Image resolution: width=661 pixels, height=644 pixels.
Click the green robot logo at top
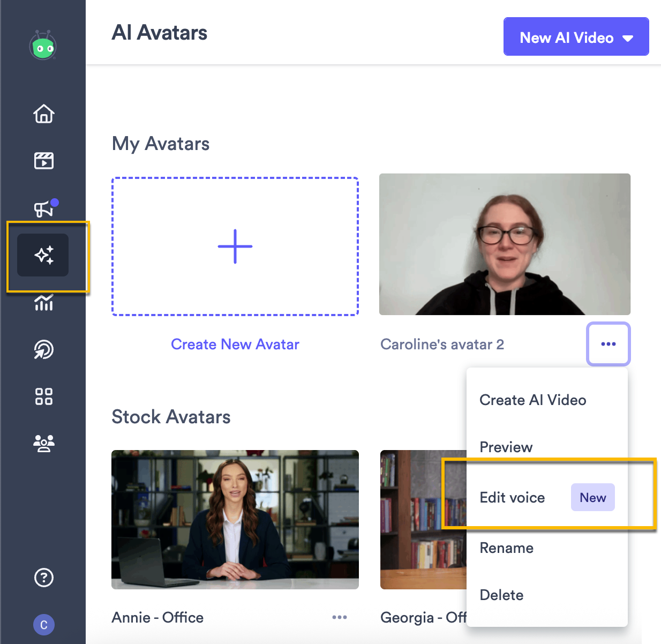click(x=43, y=47)
